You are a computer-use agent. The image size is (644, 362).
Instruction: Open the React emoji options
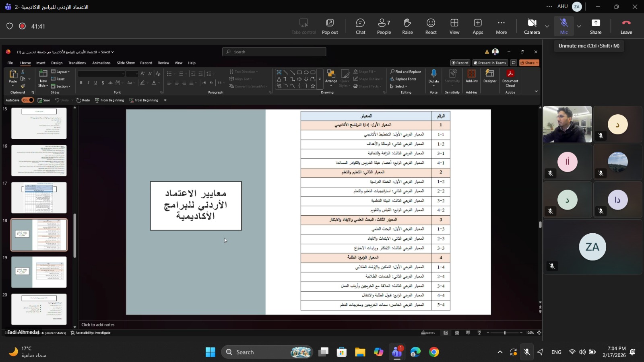[x=431, y=27]
